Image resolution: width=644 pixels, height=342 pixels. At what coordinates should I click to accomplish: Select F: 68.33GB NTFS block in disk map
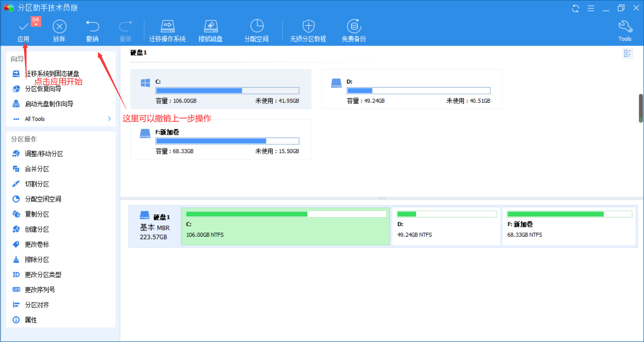coord(569,227)
